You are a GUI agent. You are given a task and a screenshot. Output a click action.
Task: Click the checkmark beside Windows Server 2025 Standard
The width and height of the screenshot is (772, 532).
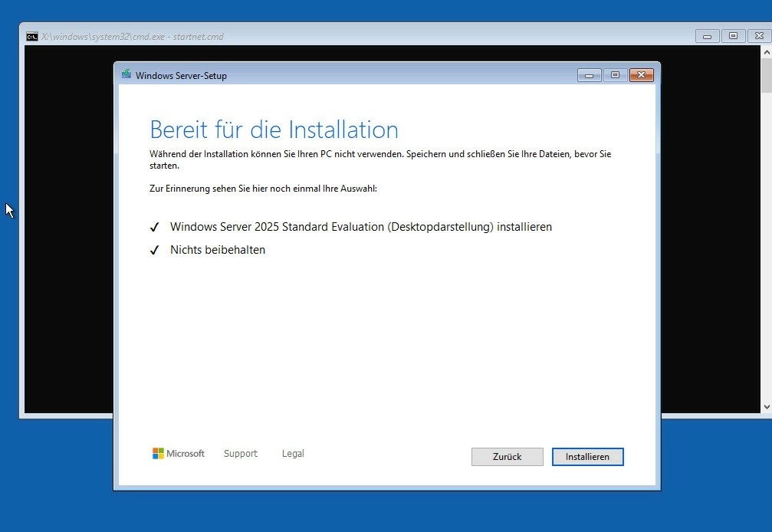tap(155, 227)
